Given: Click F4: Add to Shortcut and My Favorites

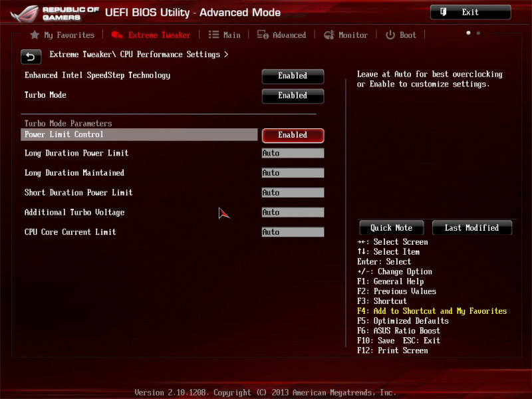Looking at the screenshot, I should point(432,311).
